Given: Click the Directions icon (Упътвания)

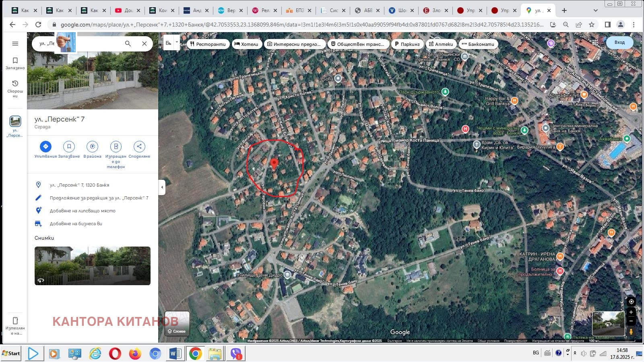Looking at the screenshot, I should pos(45,146).
